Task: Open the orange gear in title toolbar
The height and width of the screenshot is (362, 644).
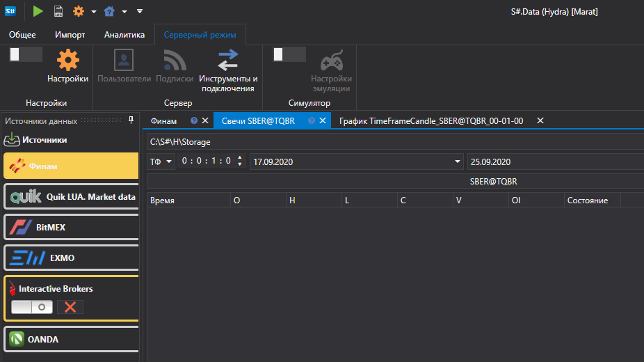Action: point(78,11)
